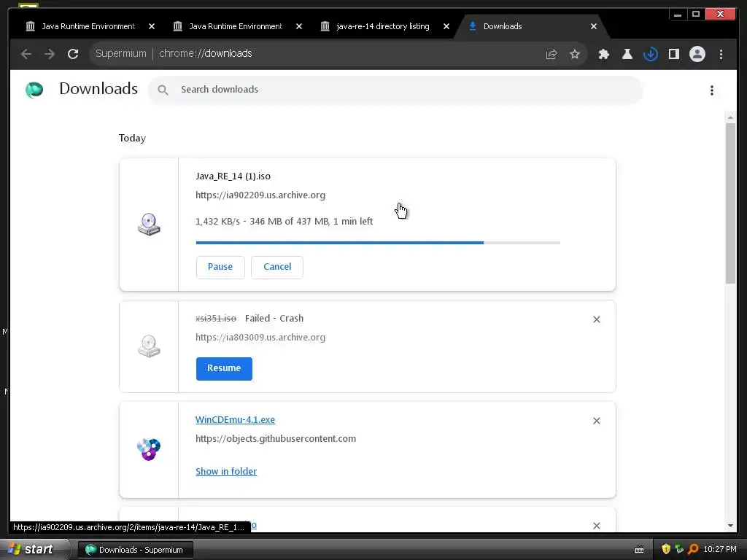The height and width of the screenshot is (560, 747).
Task: Select the Downloads tab
Action: pos(503,26)
